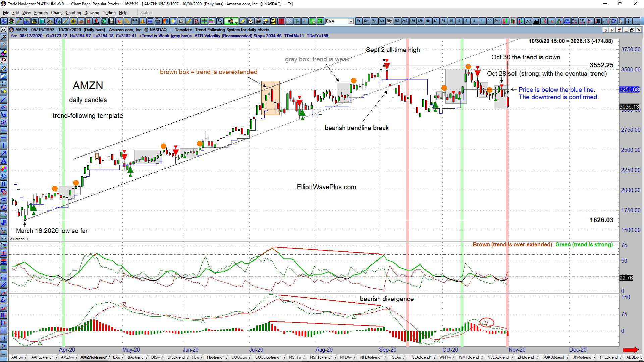Screen dimensions: 644x362
Task: Open the Daily timeframe dropdown
Action: [x=350, y=21]
